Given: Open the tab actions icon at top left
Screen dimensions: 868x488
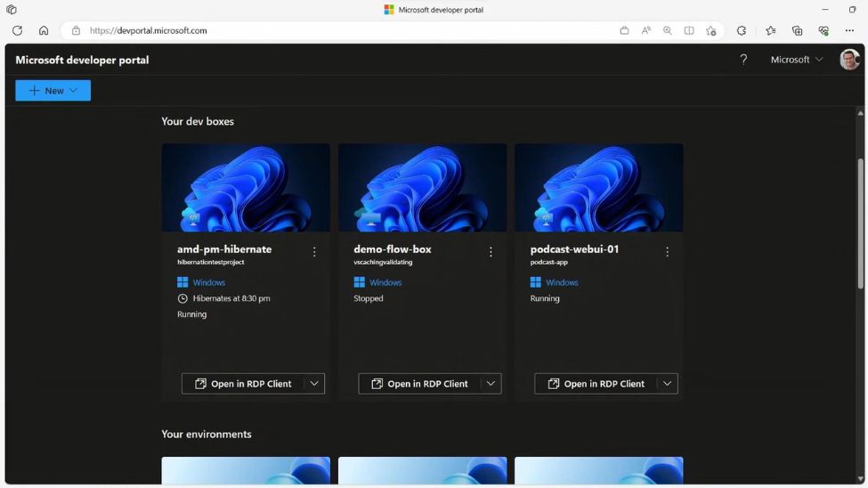Looking at the screenshot, I should [11, 10].
